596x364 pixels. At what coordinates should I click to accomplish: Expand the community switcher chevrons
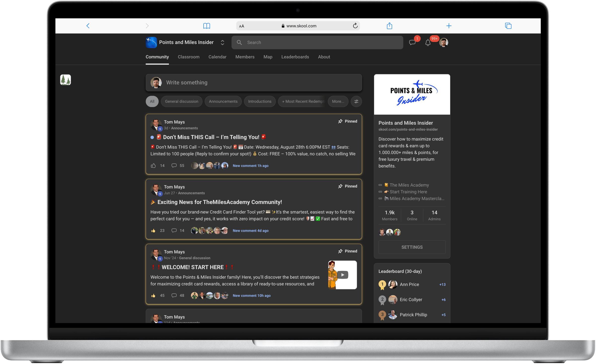pyautogui.click(x=223, y=42)
